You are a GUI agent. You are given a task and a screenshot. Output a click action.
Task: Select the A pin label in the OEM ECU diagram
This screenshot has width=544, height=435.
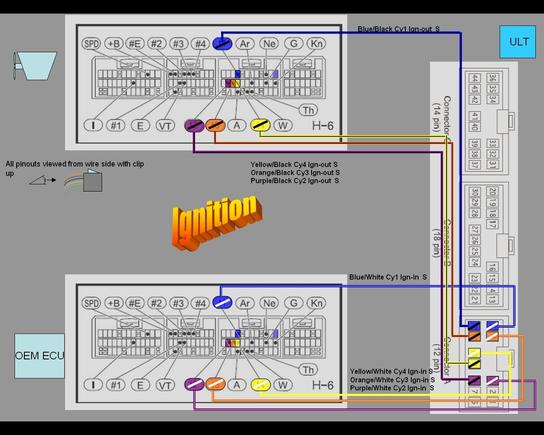pos(237,385)
